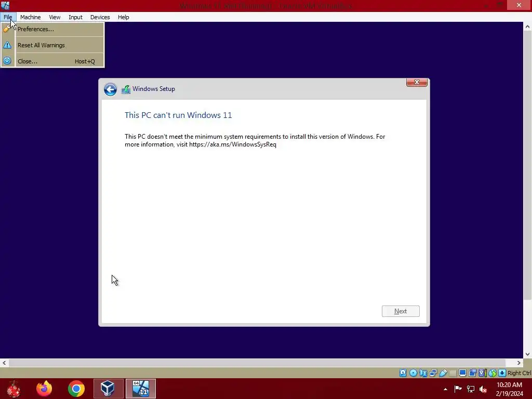The image size is (532, 399).
Task: Open the Help menu
Action: click(x=124, y=17)
